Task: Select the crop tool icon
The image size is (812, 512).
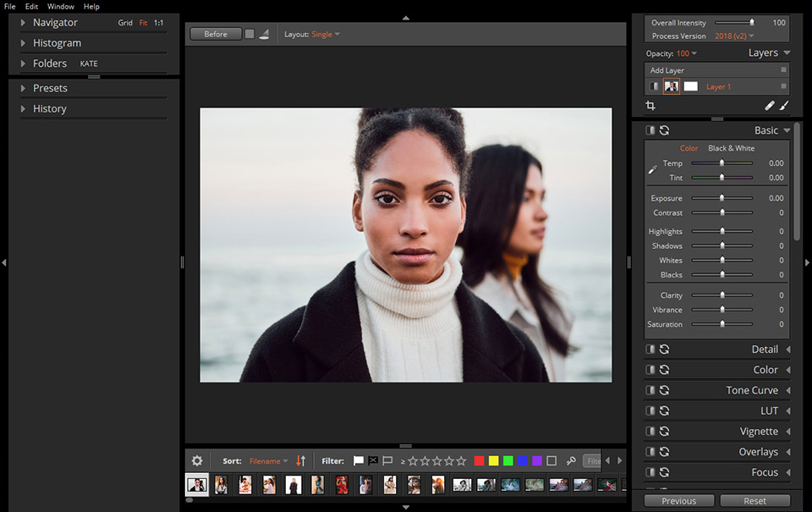Action: [x=650, y=106]
